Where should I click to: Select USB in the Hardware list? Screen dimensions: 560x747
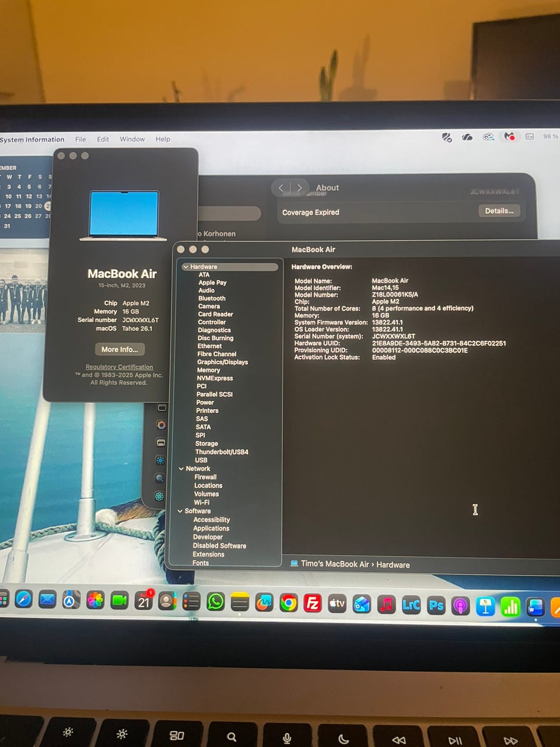pyautogui.click(x=201, y=460)
